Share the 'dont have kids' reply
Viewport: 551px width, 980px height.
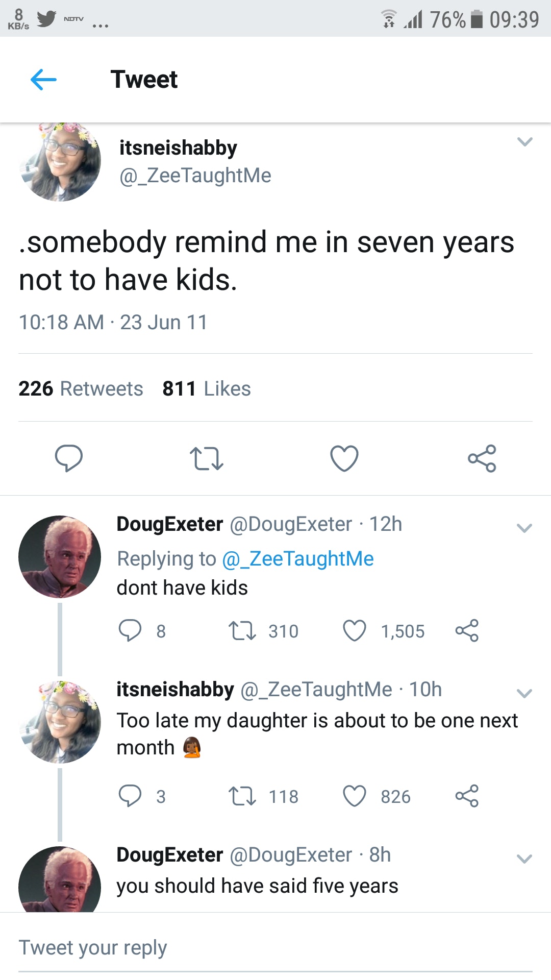(x=467, y=631)
